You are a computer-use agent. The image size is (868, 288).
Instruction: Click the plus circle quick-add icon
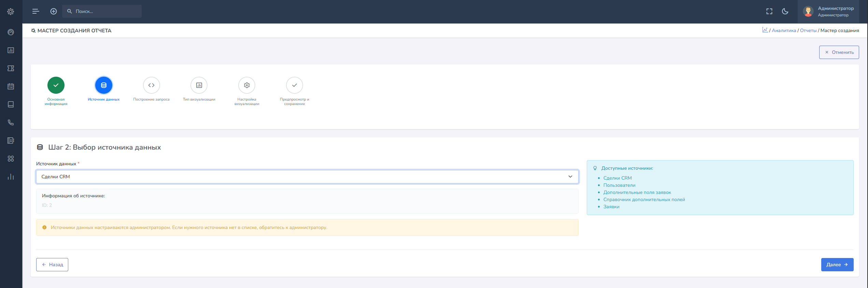click(x=54, y=11)
